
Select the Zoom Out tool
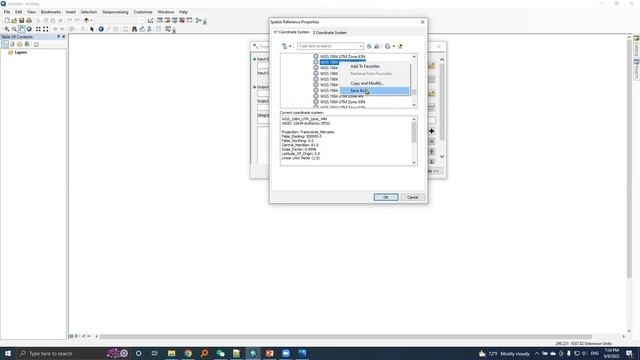pos(14,29)
